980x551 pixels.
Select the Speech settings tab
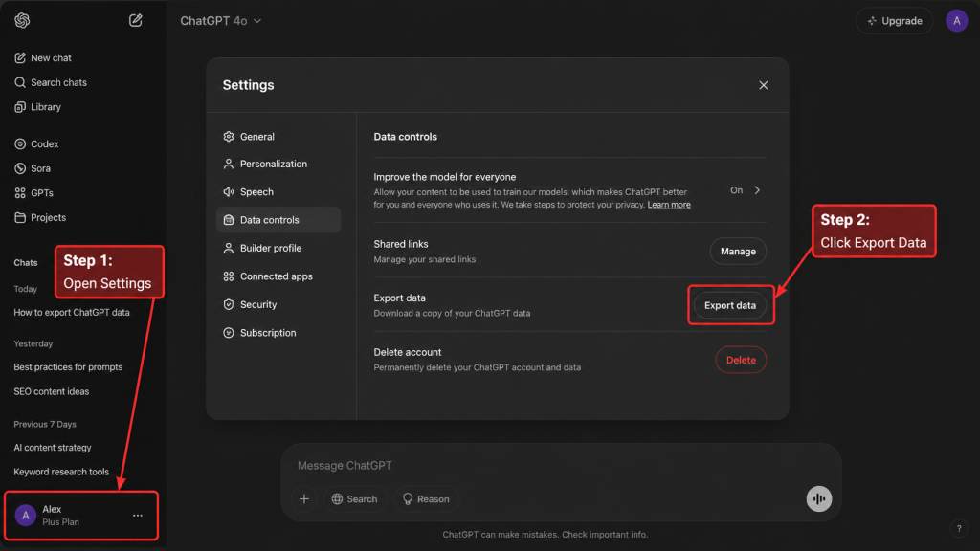278,191
